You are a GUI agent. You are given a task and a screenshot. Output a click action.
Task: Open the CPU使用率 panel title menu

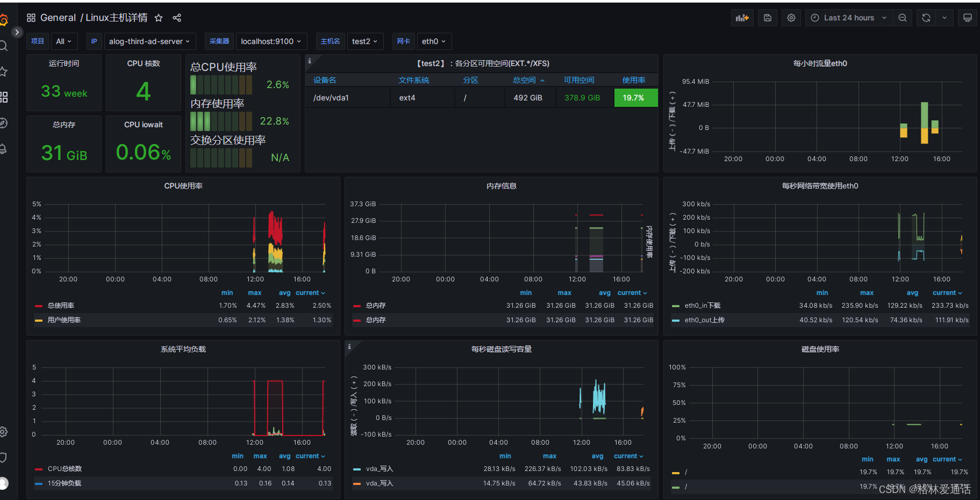pyautogui.click(x=182, y=186)
